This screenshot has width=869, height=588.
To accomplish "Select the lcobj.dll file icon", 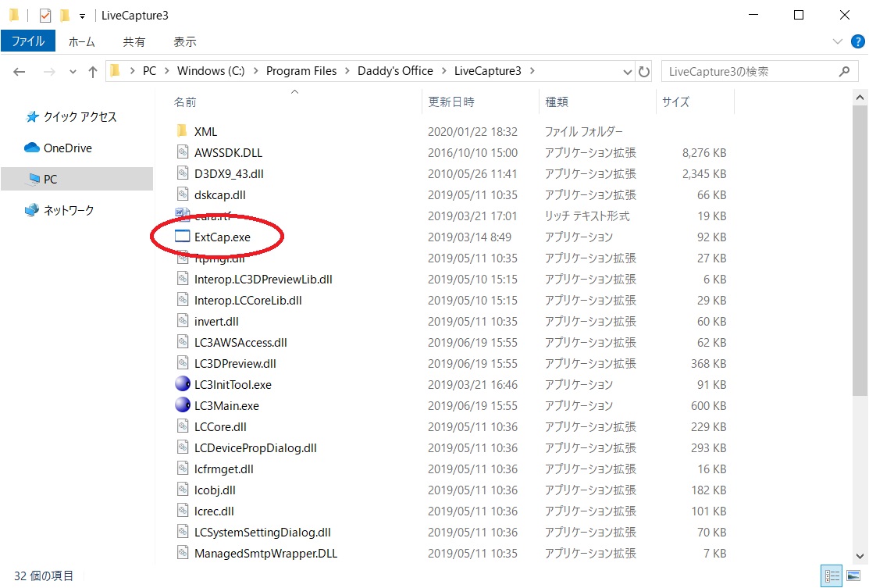I will click(x=183, y=489).
